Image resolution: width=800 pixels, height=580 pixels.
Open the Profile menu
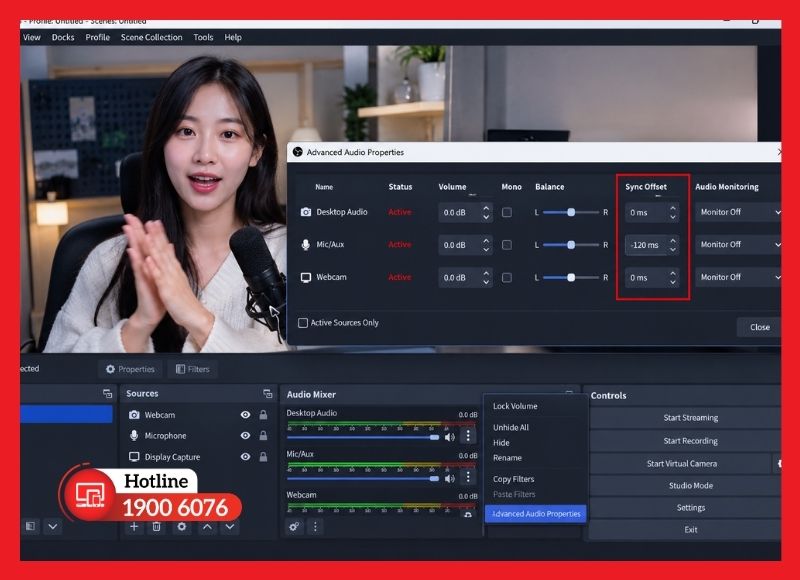click(x=97, y=37)
